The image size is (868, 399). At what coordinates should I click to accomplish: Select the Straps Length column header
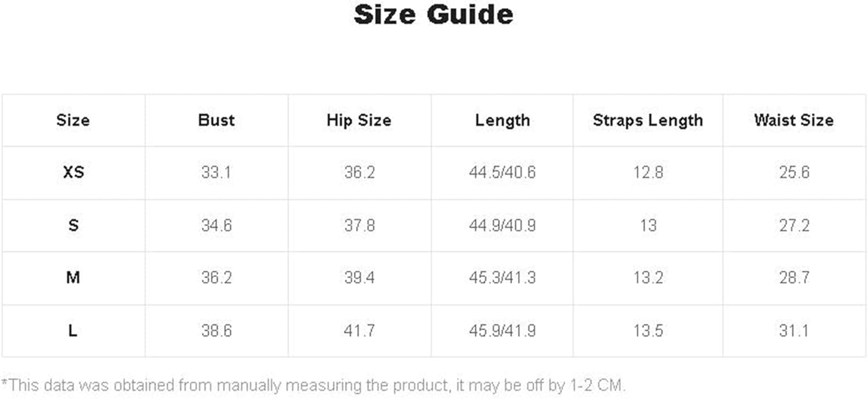648,120
